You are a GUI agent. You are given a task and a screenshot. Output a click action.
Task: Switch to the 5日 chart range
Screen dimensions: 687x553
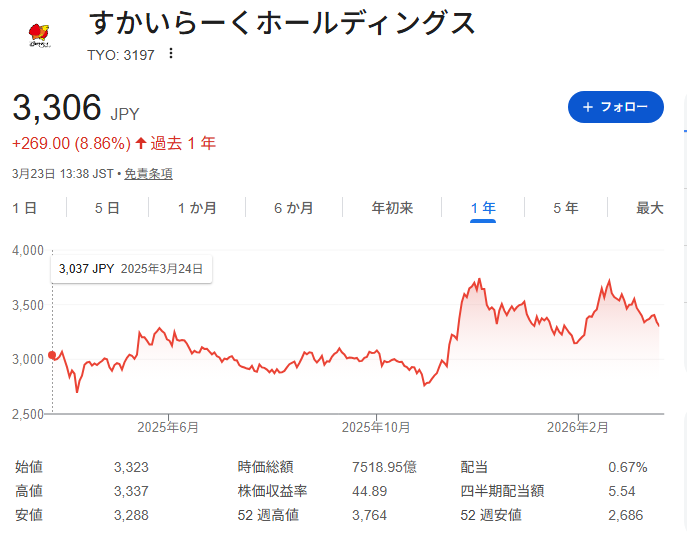107,208
